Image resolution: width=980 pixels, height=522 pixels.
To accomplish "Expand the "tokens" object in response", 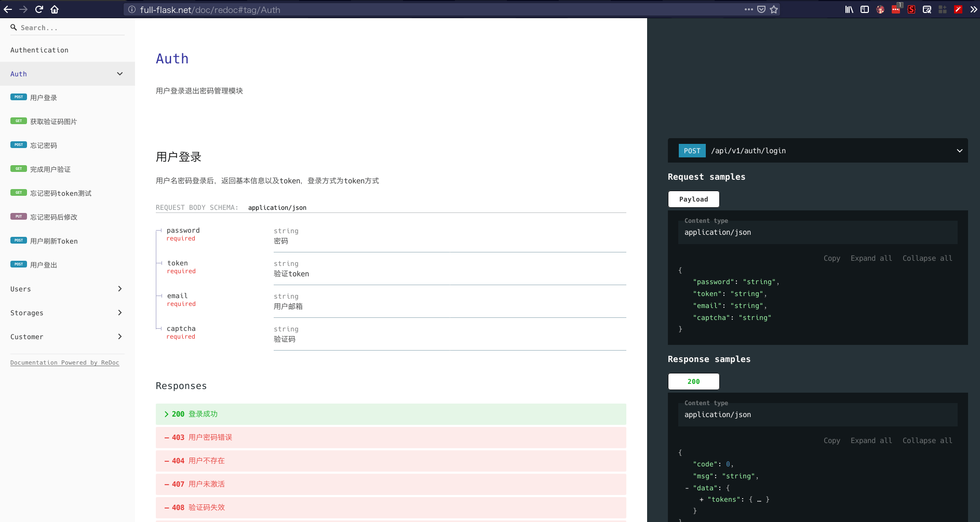I will (x=702, y=499).
